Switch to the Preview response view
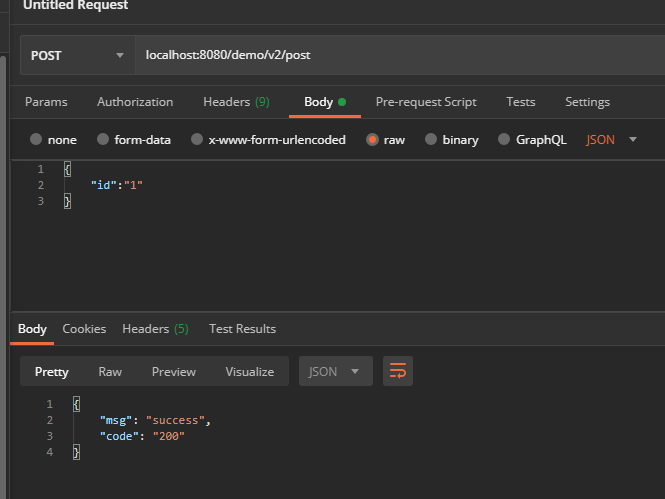Viewport: 665px width, 499px height. click(x=173, y=371)
